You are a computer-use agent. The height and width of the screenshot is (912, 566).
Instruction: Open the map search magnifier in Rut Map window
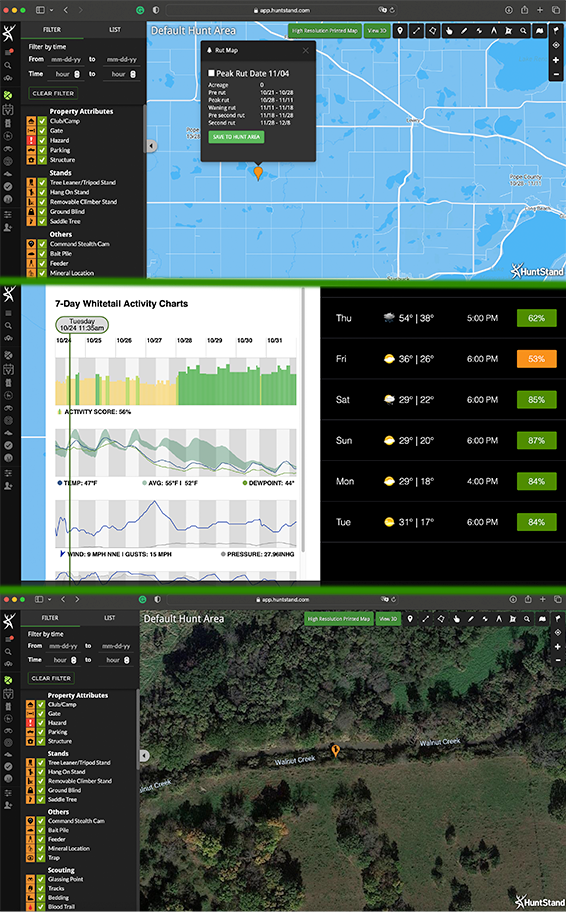click(x=524, y=31)
